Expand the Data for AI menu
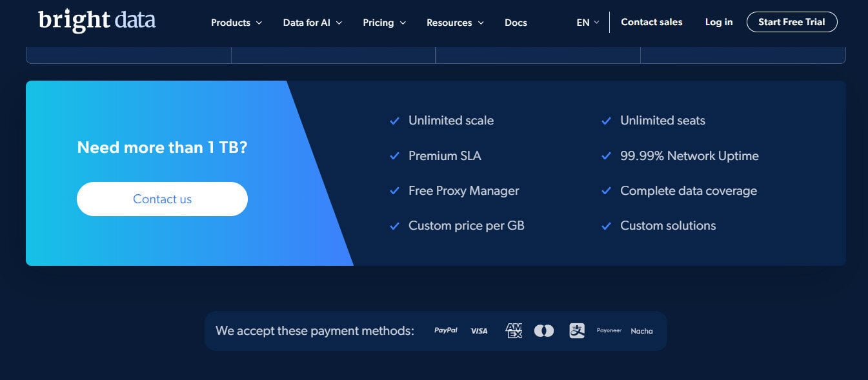 point(312,23)
